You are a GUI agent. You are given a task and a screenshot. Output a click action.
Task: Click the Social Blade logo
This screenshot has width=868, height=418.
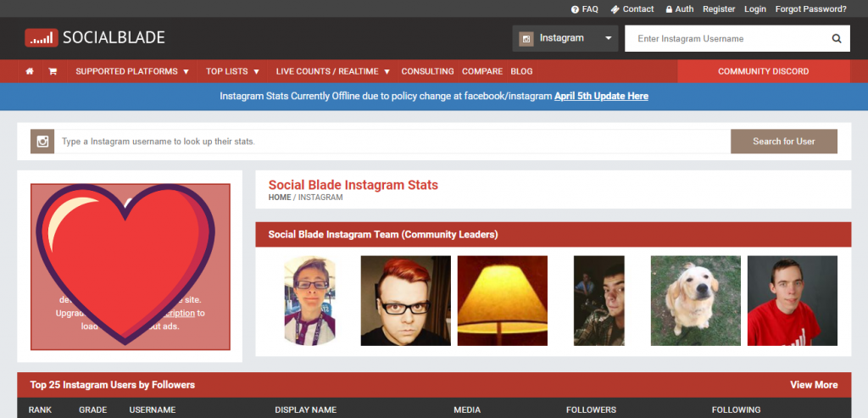[95, 37]
